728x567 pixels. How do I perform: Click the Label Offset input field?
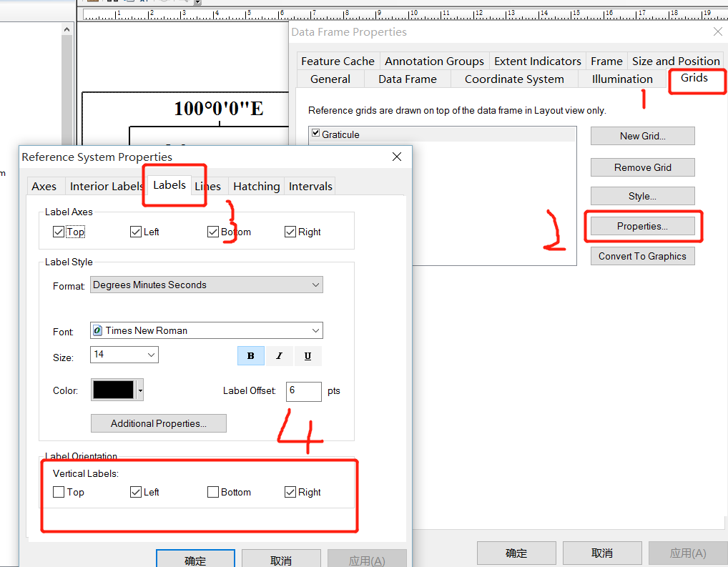tap(304, 391)
